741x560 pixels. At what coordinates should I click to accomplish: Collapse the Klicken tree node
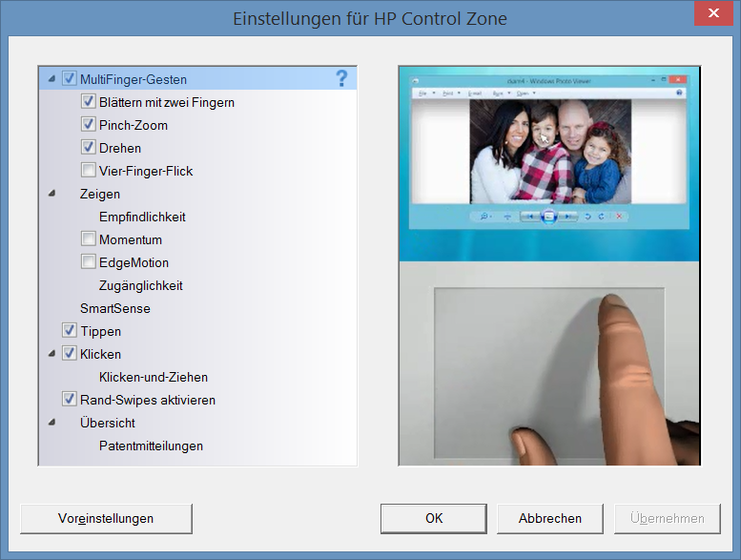tap(52, 354)
